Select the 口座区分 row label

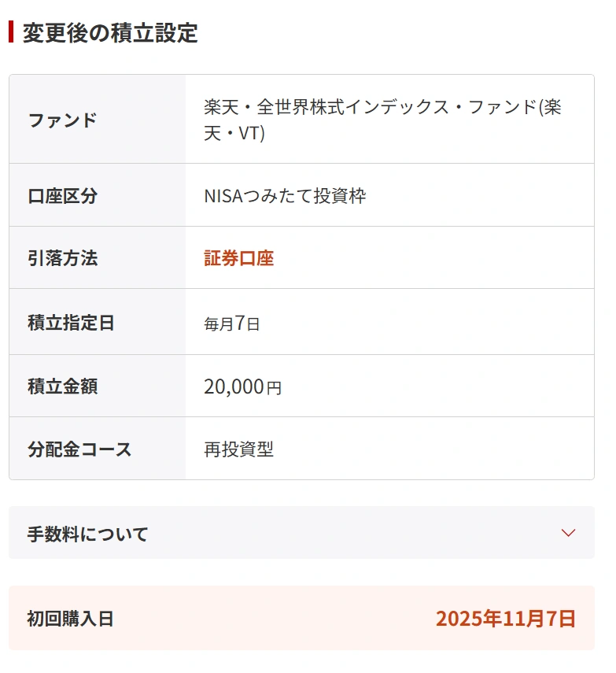62,196
